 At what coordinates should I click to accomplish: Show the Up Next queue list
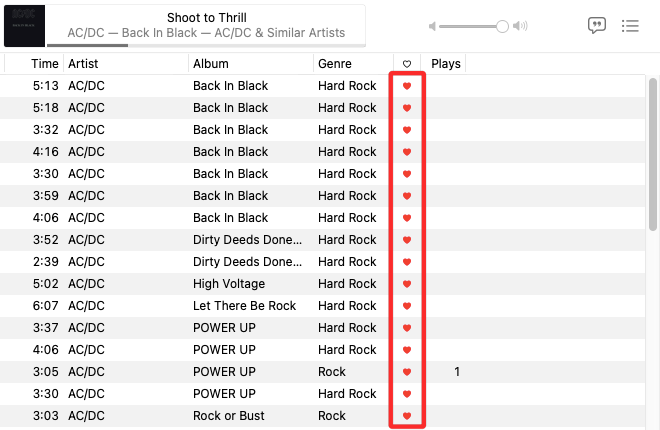coord(630,26)
